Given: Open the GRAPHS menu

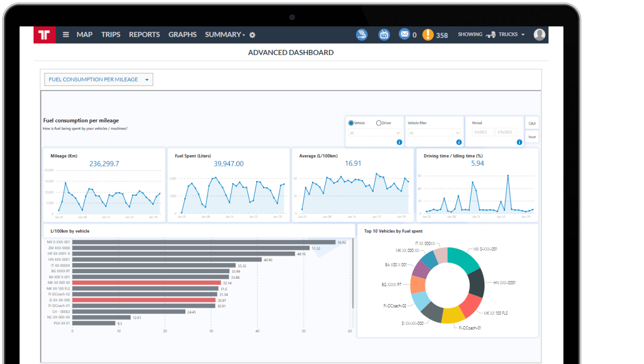Looking at the screenshot, I should pyautogui.click(x=183, y=35).
